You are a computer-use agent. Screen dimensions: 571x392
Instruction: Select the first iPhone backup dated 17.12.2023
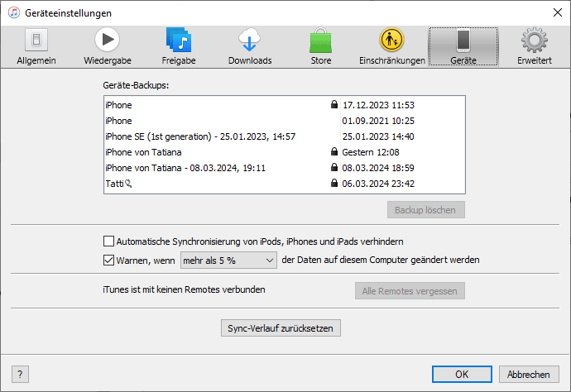285,105
